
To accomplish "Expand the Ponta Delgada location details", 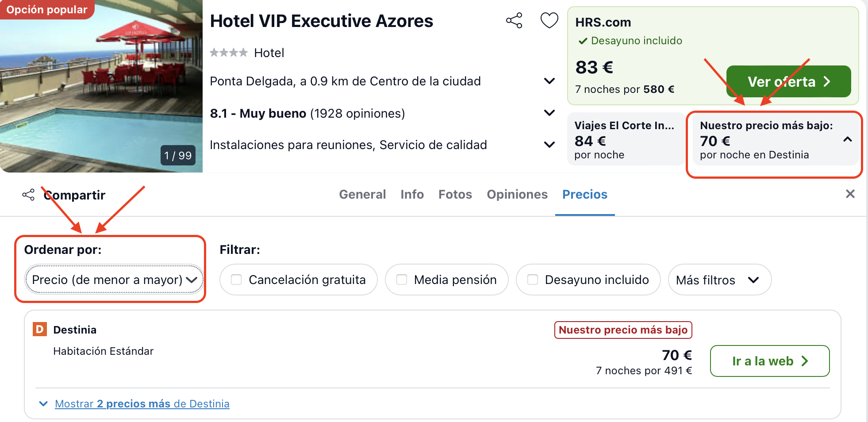I will [x=549, y=81].
